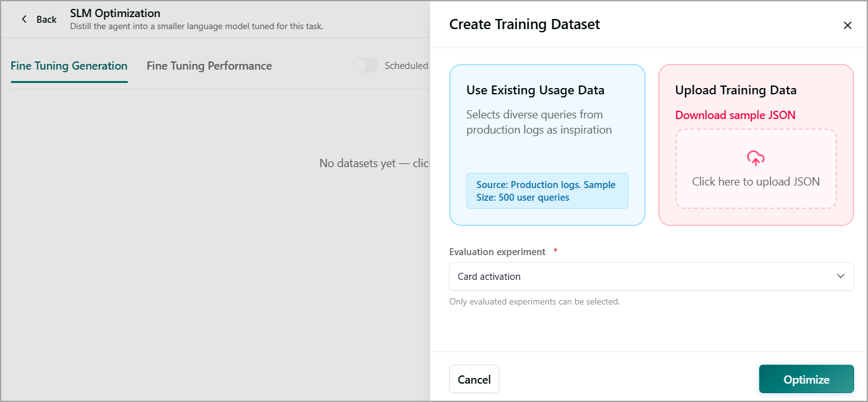Viewport: 868px width, 402px height.
Task: Switch to Fine Tuning Performance tab
Action: (209, 66)
